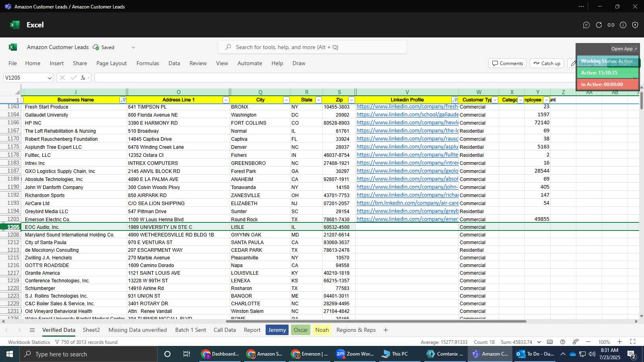Open the all sheets list hamburger icon
This screenshot has width=644, height=362.
coord(32,330)
